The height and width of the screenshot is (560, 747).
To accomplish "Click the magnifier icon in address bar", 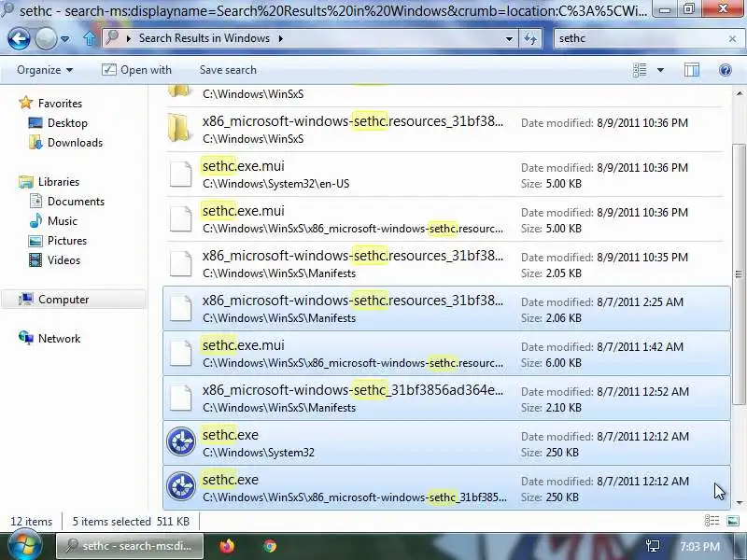I will click(112, 37).
